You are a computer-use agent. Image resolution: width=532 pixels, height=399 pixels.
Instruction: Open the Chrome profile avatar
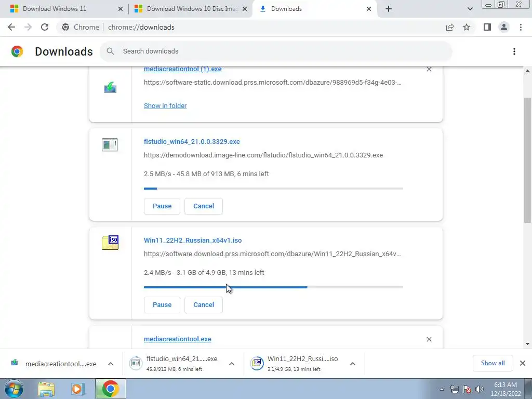click(x=504, y=27)
